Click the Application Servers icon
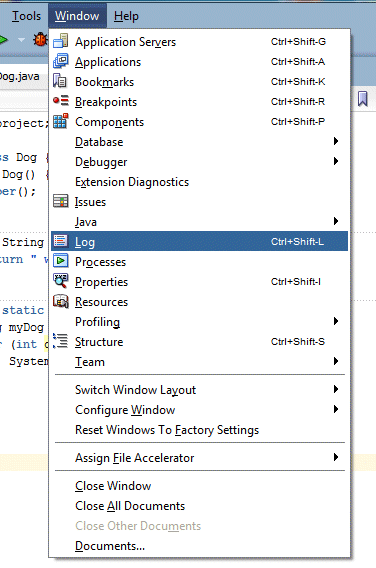 pos(60,41)
